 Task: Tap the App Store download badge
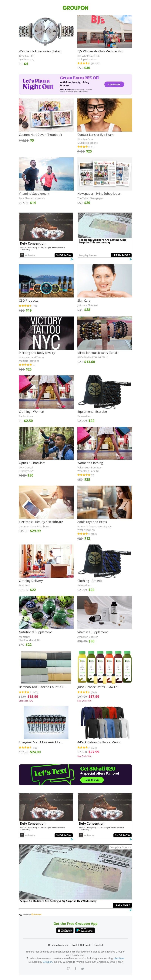[65, 930]
